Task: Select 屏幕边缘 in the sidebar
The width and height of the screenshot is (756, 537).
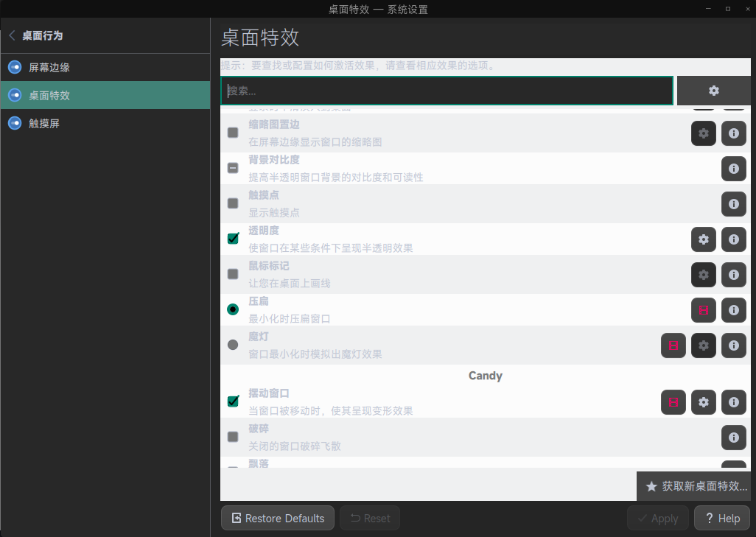Action: [105, 68]
